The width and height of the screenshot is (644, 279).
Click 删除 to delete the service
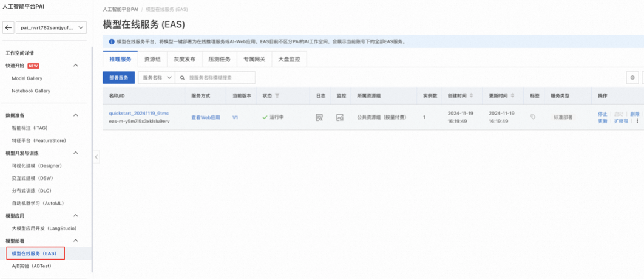coord(634,114)
